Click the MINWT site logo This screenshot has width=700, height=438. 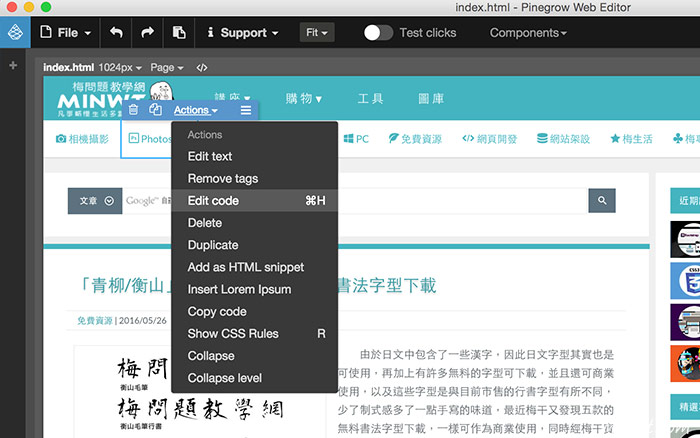(x=101, y=99)
